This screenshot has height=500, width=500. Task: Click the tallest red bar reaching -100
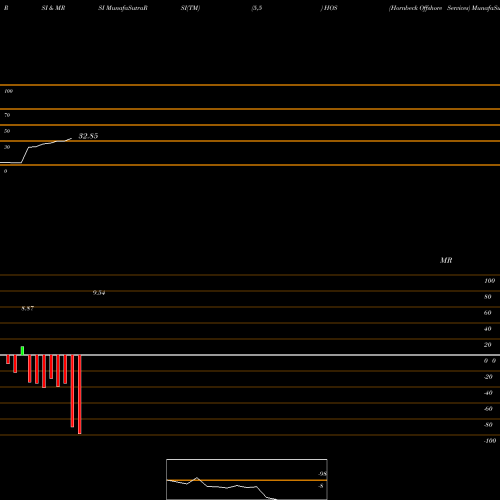[80, 394]
